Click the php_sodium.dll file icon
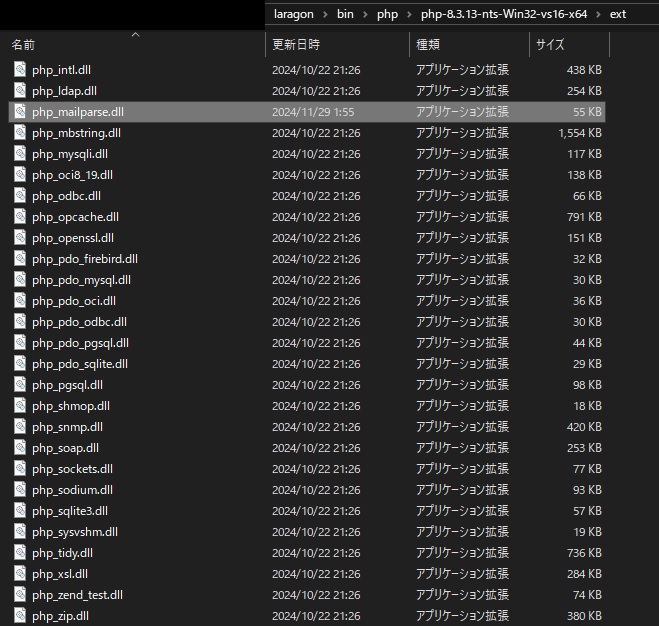659x626 pixels. (x=21, y=490)
